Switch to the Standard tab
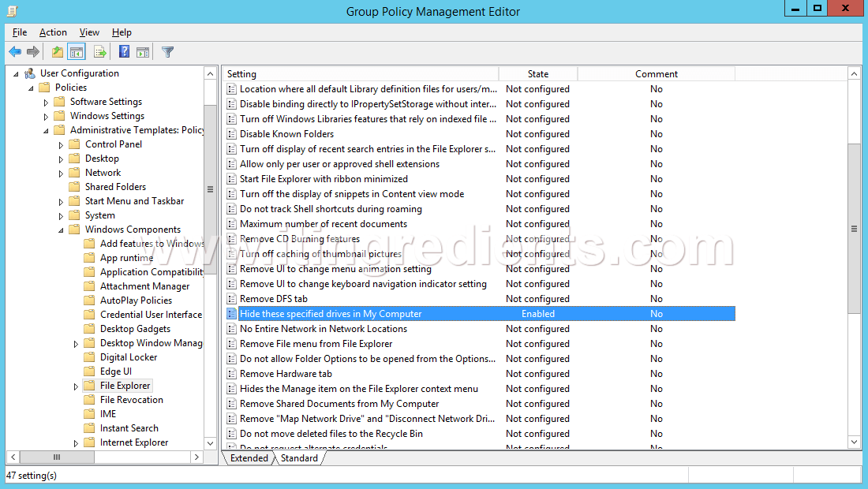The width and height of the screenshot is (868, 489). [x=299, y=457]
